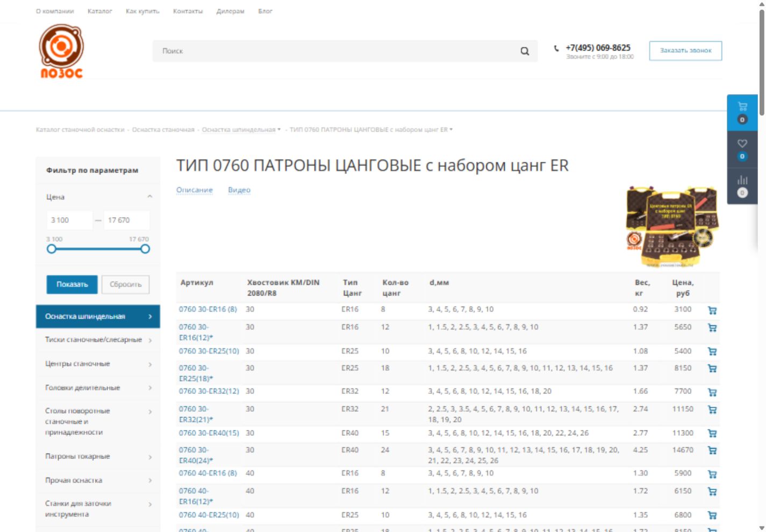Click the search magnifier icon
The image size is (766, 532).
[x=525, y=51]
